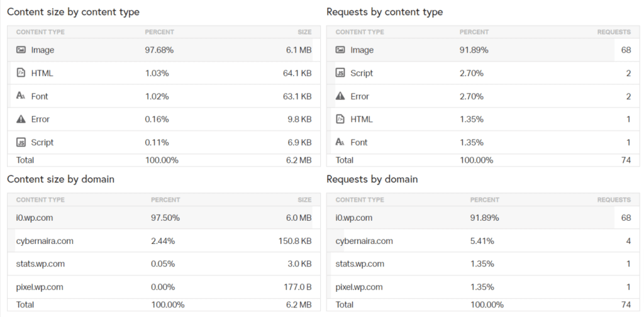This screenshot has width=644, height=317.
Task: Click the HTML file icon in content size table
Action: pyautogui.click(x=21, y=73)
